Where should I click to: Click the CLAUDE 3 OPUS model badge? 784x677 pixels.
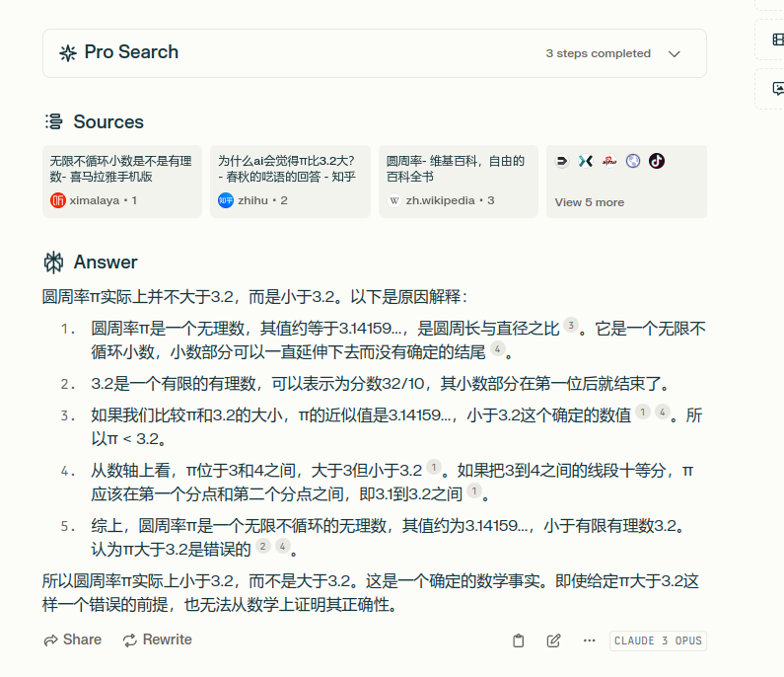click(x=658, y=640)
